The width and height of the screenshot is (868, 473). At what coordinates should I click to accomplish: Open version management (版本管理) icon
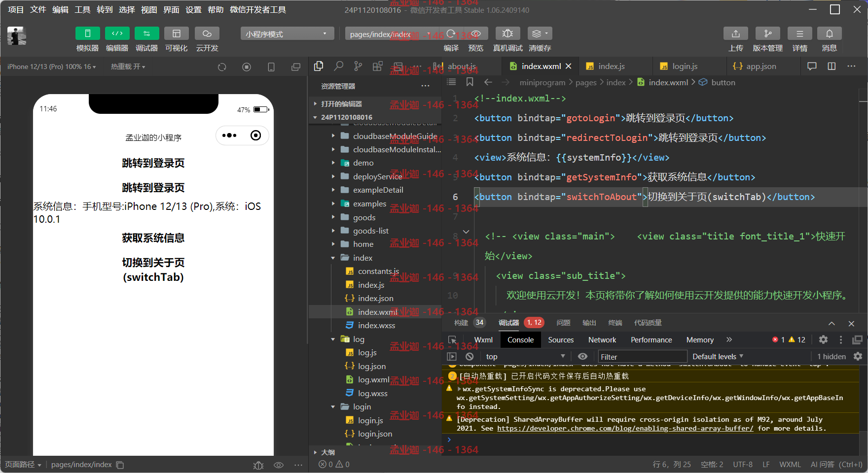(768, 34)
